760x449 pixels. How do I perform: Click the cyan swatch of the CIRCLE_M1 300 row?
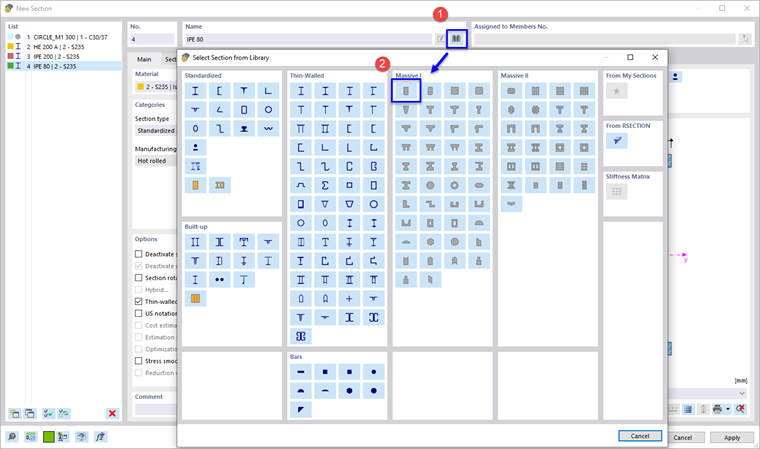10,37
